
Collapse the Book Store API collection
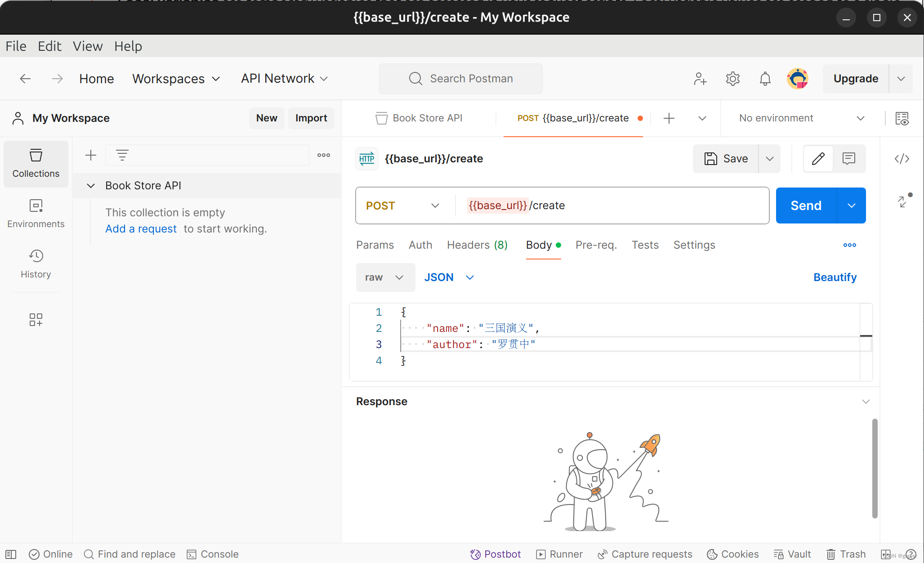[91, 186]
